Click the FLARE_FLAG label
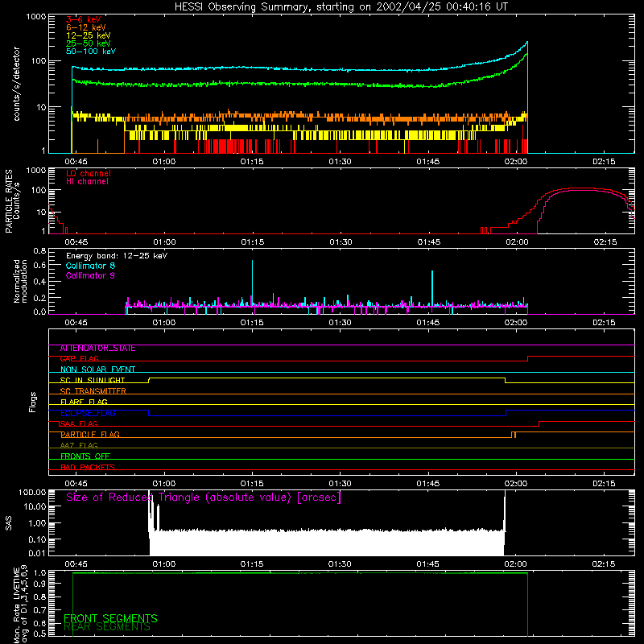 click(84, 402)
